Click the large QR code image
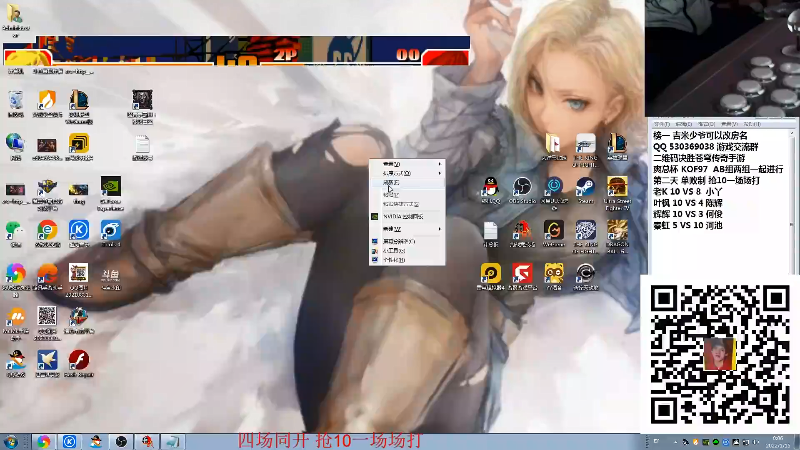Viewport: 800px width, 450px height. tap(720, 355)
